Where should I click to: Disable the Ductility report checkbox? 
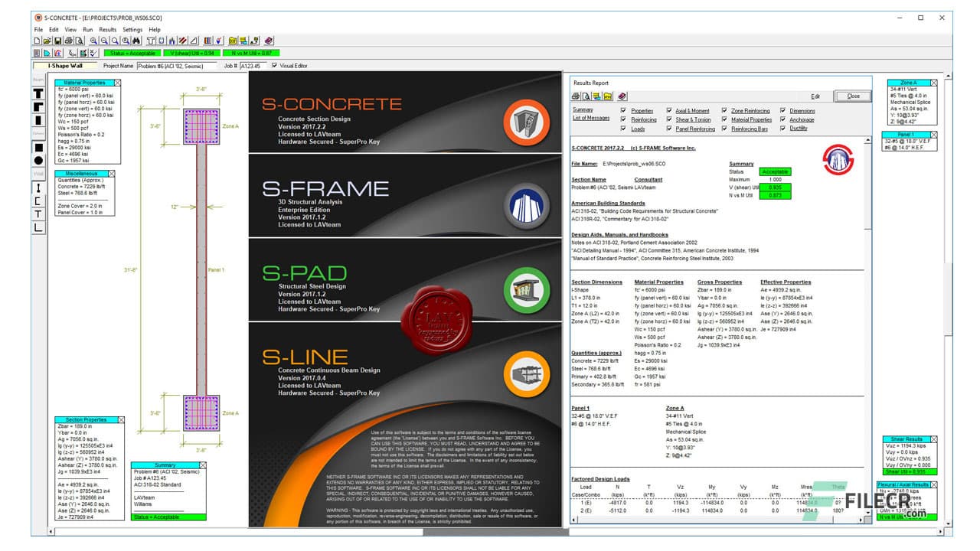pos(782,129)
